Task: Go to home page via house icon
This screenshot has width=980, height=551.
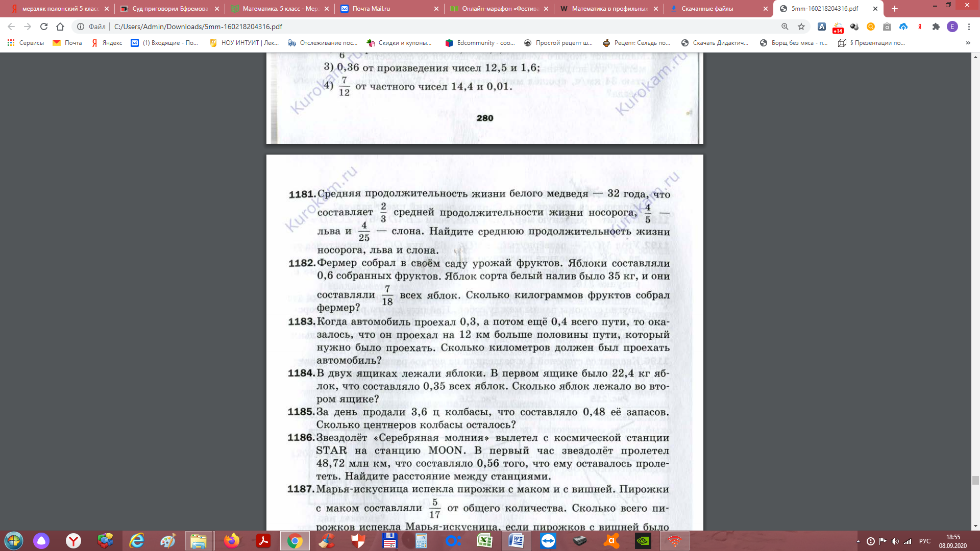Action: [60, 27]
